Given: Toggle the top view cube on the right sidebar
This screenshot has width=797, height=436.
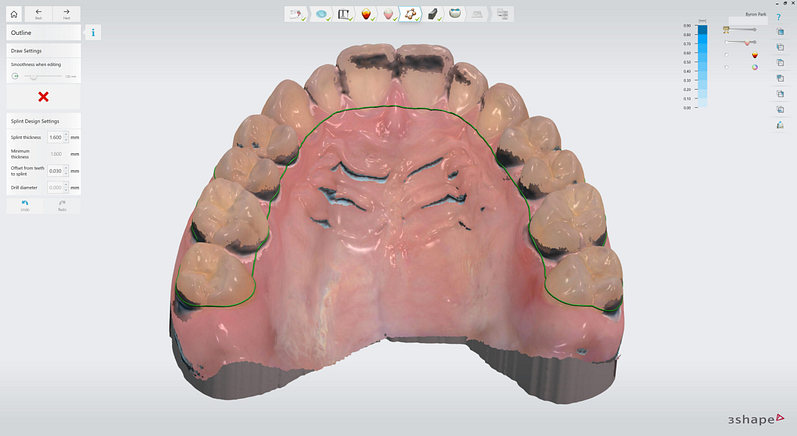Looking at the screenshot, I should coord(779,32).
